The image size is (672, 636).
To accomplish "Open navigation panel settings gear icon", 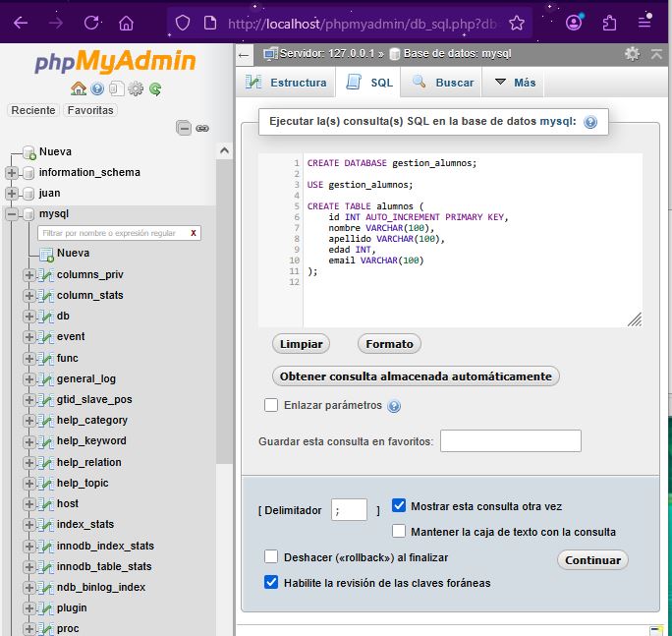I will click(136, 88).
